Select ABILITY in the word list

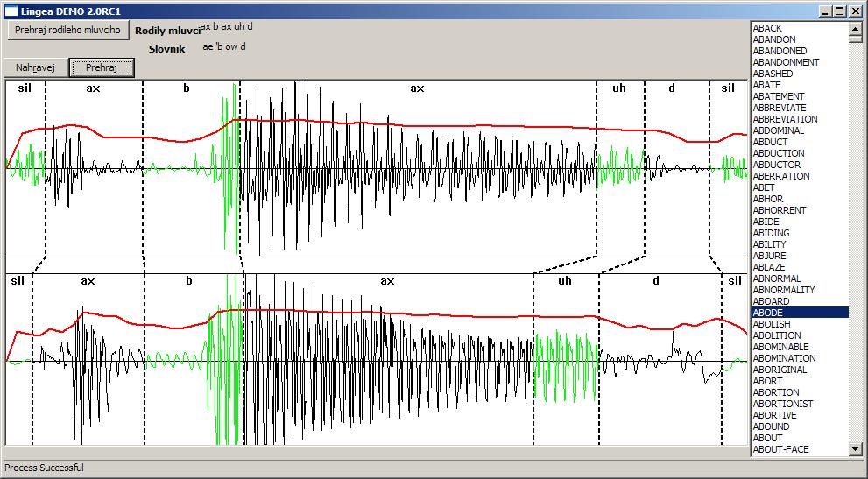800,244
